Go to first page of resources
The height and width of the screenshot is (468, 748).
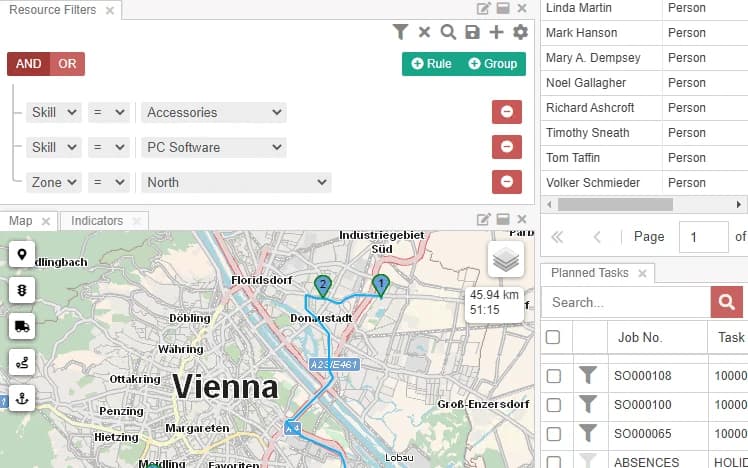tap(557, 237)
